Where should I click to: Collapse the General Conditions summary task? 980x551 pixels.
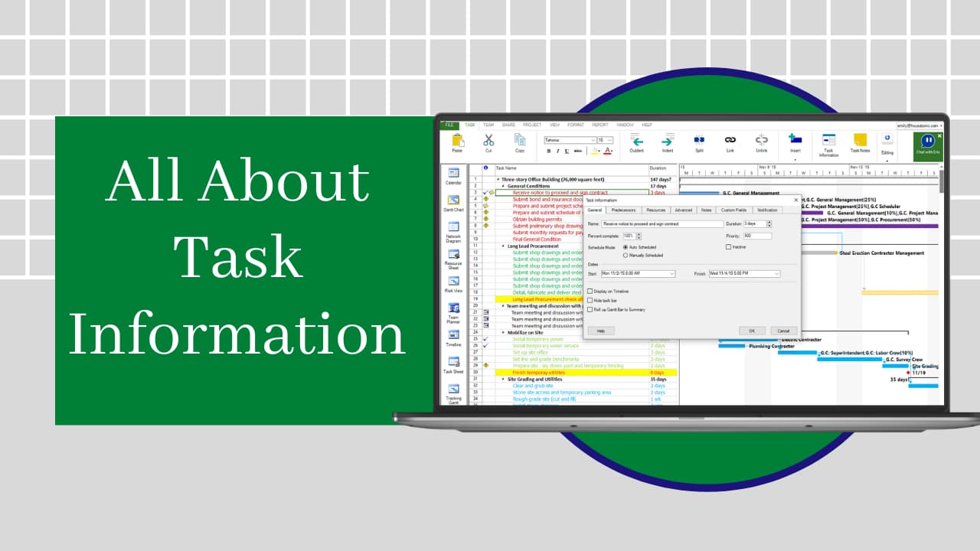coord(503,186)
